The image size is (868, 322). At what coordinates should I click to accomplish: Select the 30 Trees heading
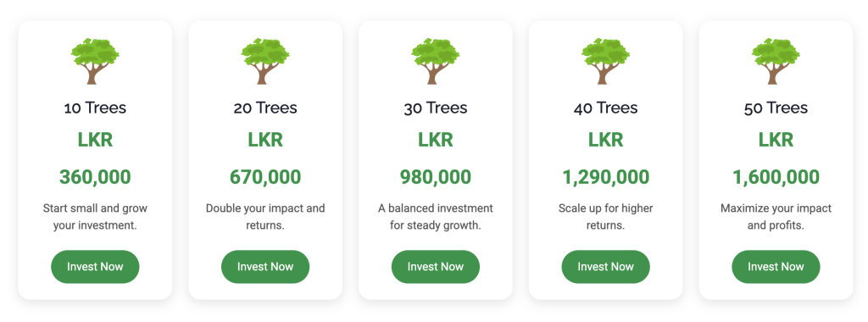pyautogui.click(x=436, y=108)
